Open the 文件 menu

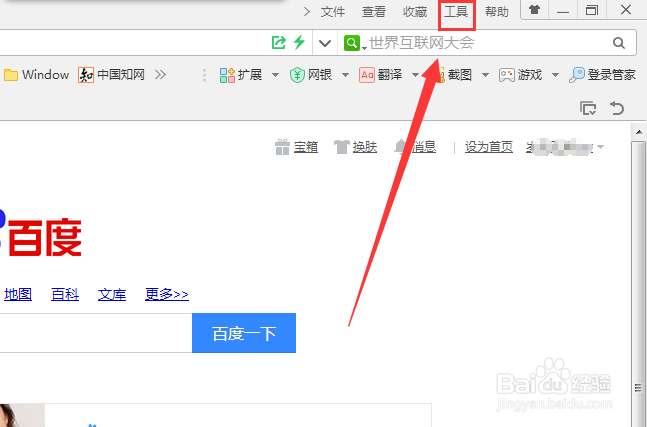click(333, 12)
